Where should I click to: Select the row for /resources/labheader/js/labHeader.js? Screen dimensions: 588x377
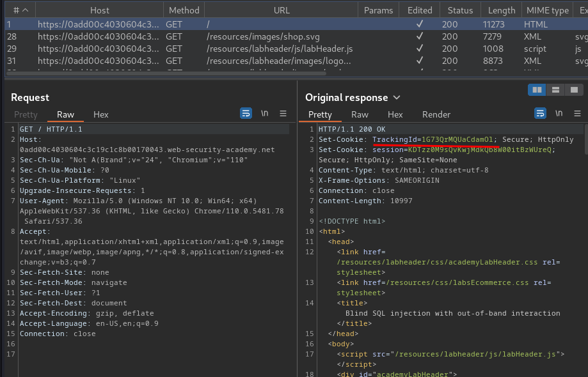pos(296,49)
